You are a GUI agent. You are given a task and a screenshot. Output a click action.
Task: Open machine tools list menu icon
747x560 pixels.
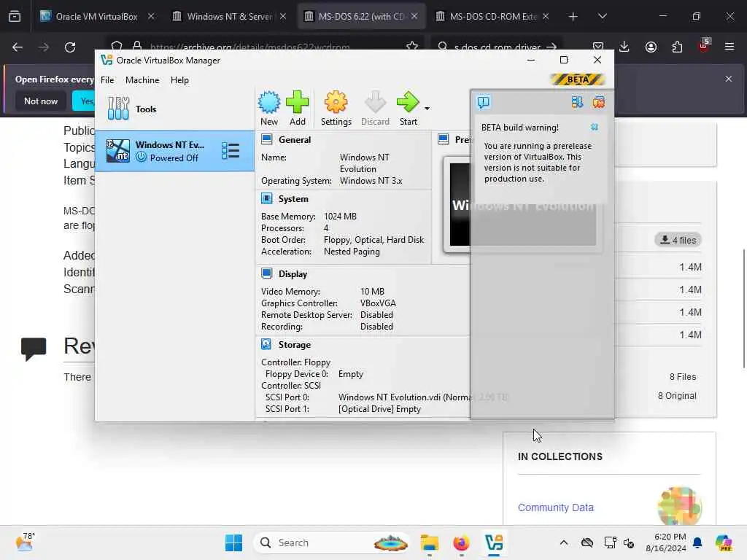point(231,151)
